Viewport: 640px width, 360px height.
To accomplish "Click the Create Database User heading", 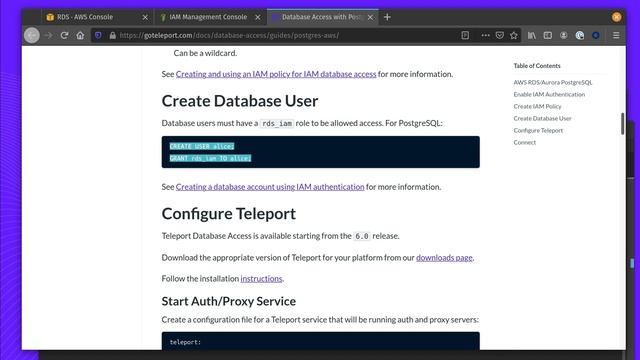I will click(240, 101).
